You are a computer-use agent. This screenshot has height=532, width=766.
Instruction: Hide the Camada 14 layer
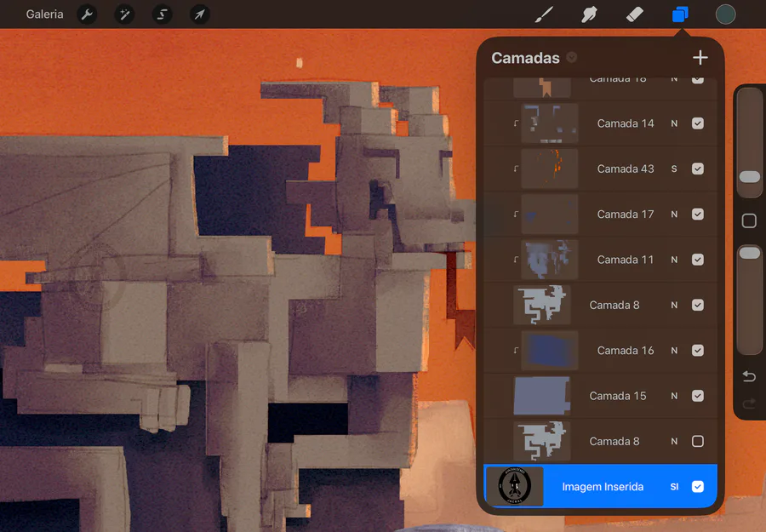[x=698, y=123]
